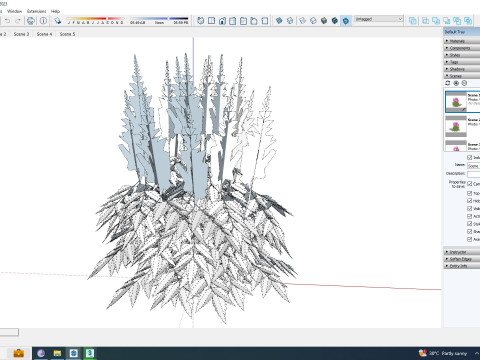
Task: Collapse the Scenes tray panel
Action: pyautogui.click(x=462, y=76)
